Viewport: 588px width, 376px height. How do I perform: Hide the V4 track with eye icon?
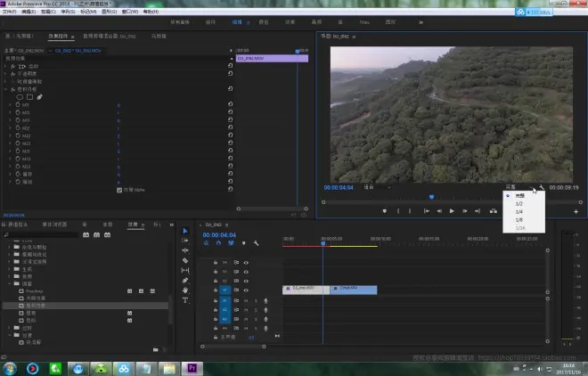pos(246,263)
